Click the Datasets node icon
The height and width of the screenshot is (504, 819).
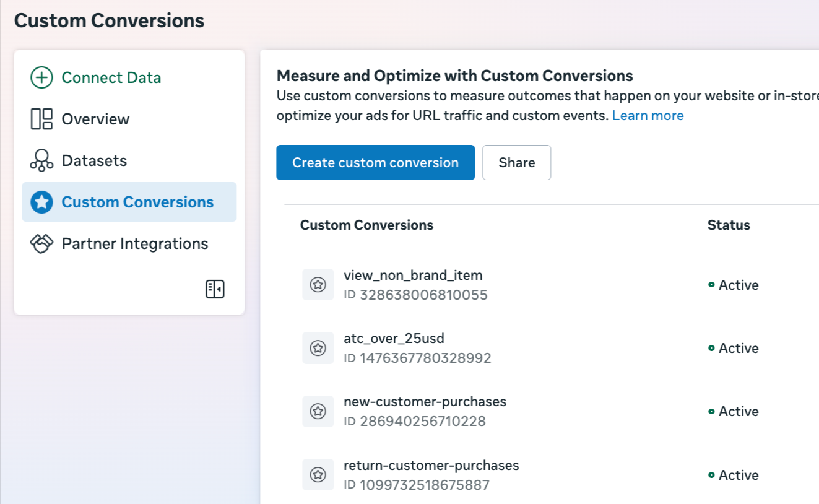[41, 160]
